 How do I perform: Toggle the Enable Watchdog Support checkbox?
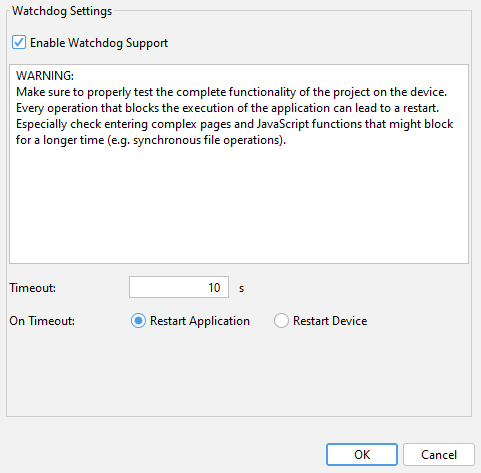click(x=19, y=43)
